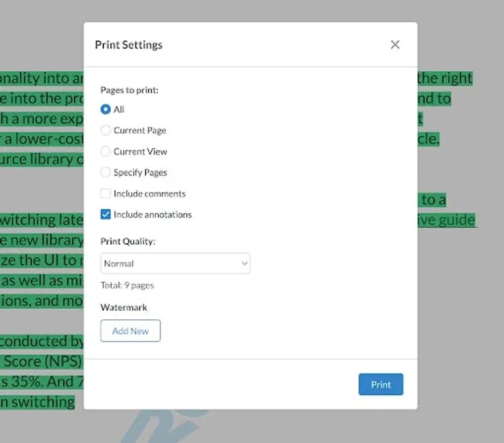Screen dimensions: 504x443
Task: Select Specify Pages radio option
Action: [106, 172]
